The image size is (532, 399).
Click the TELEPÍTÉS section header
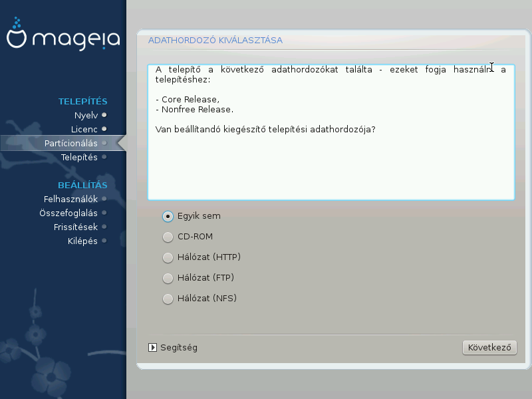tap(82, 102)
